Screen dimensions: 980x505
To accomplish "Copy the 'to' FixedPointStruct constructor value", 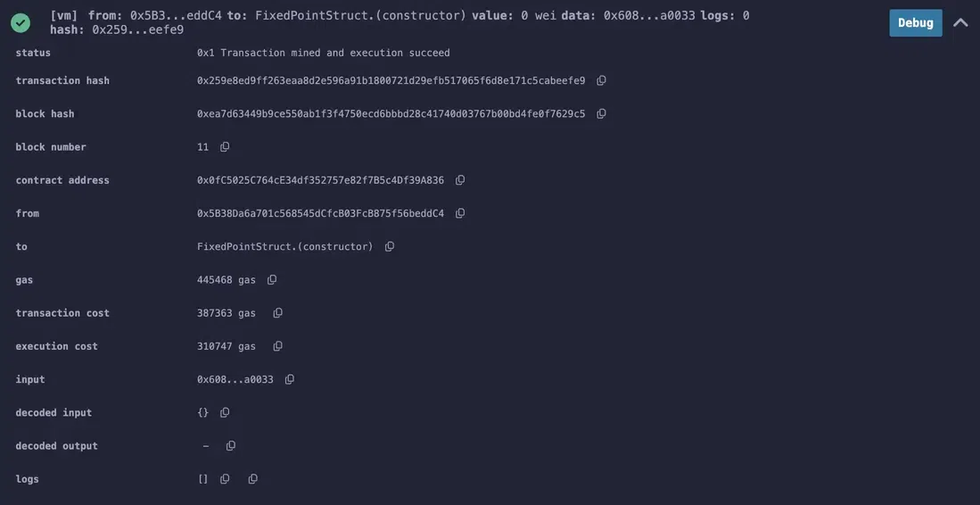I will (390, 246).
